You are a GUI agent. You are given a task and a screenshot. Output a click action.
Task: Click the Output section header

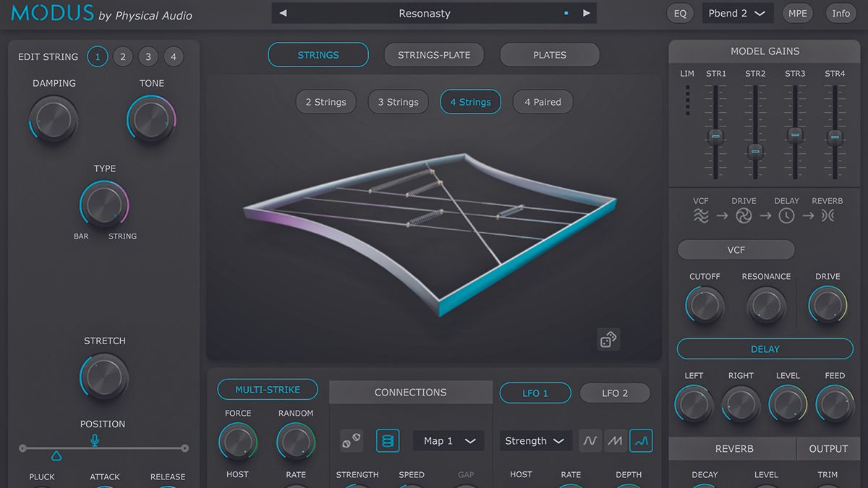click(x=828, y=449)
